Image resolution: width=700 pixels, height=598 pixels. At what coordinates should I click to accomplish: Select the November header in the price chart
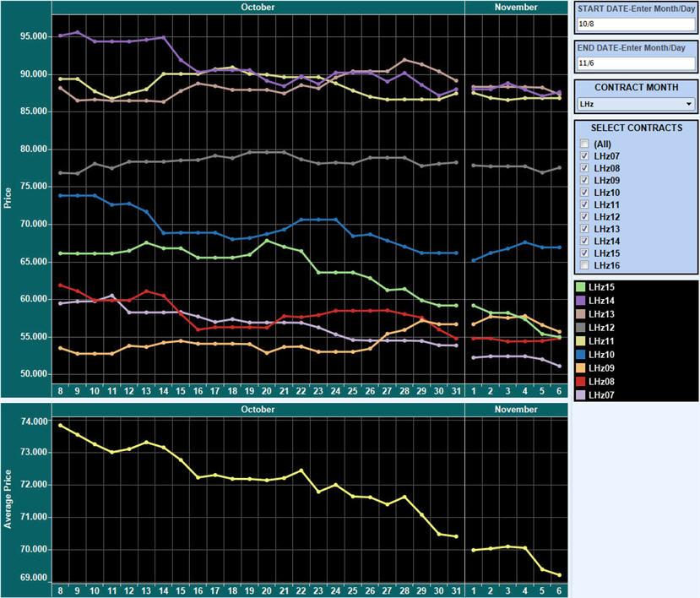pyautogui.click(x=516, y=7)
